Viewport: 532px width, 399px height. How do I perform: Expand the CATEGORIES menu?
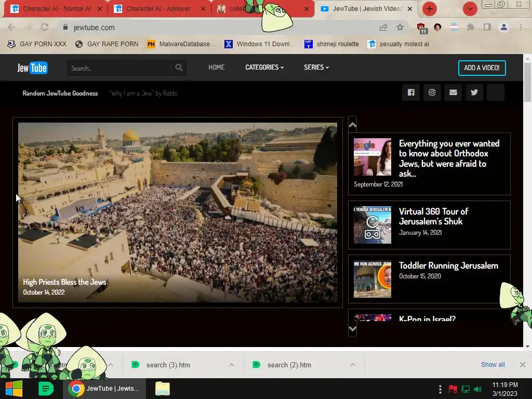(x=264, y=68)
